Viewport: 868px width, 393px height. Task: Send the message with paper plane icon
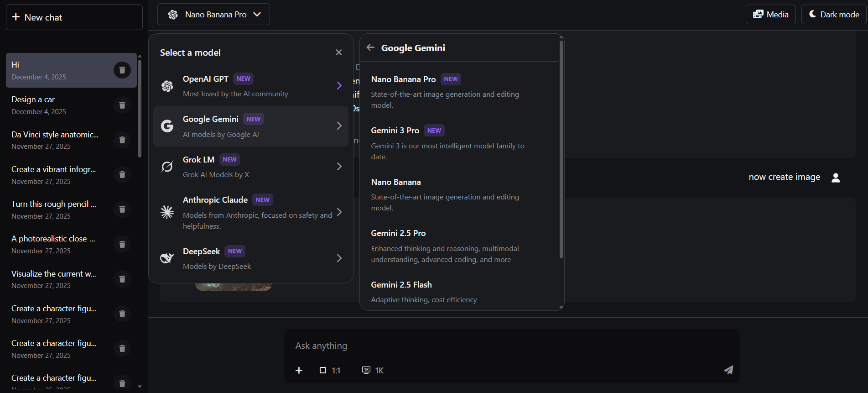[728, 370]
